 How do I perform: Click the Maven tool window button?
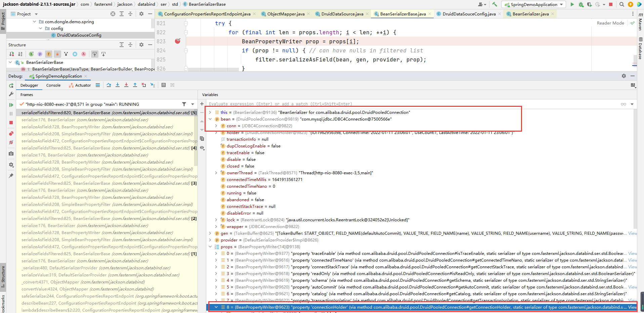tap(641, 22)
